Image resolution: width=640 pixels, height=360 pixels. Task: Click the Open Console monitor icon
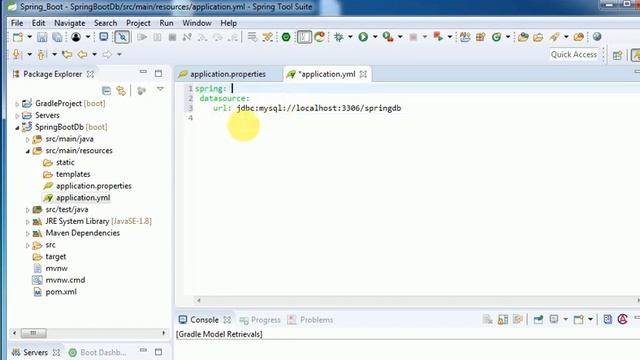[104, 37]
